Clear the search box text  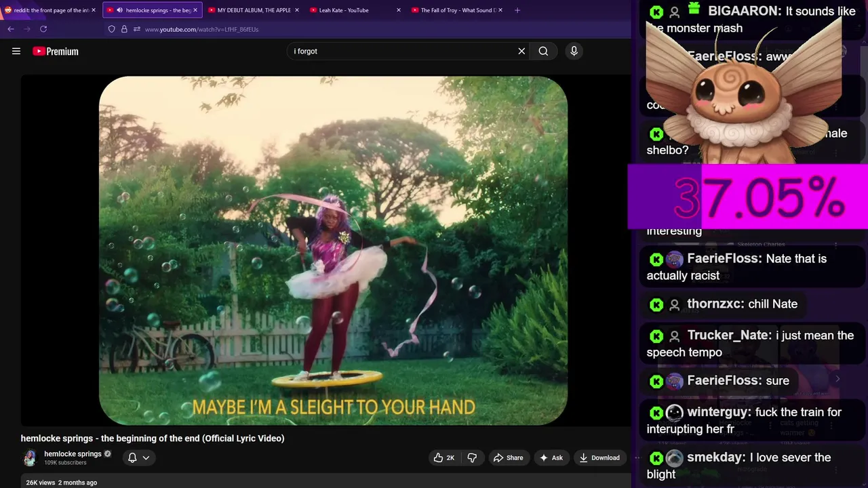click(x=521, y=51)
